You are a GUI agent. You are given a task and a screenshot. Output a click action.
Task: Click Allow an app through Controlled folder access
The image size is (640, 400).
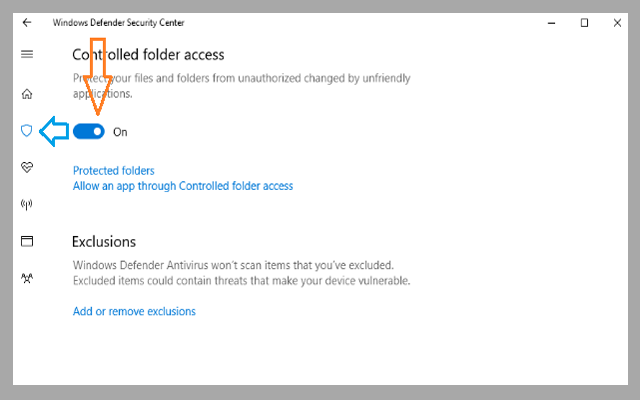click(183, 186)
